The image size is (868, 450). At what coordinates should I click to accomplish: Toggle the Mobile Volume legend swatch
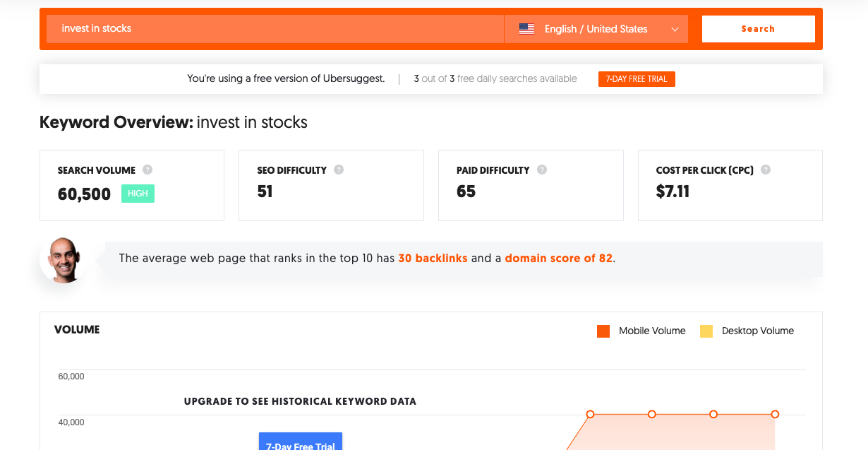(603, 331)
